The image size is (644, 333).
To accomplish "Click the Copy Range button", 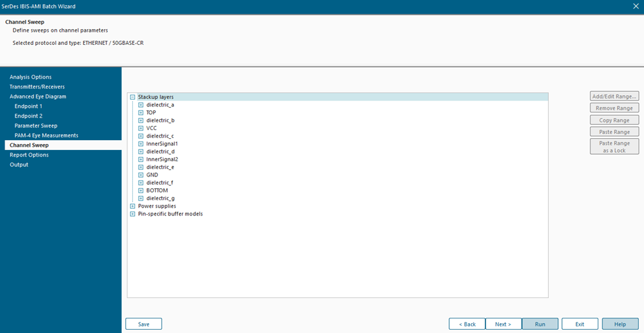I will (x=614, y=120).
